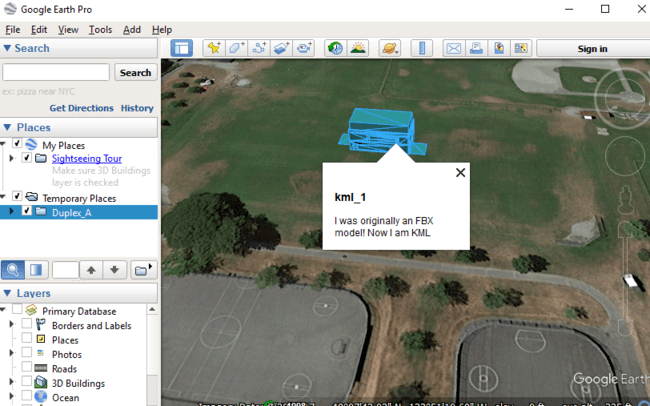The image size is (650, 406).
Task: Click the Search button
Action: click(136, 73)
